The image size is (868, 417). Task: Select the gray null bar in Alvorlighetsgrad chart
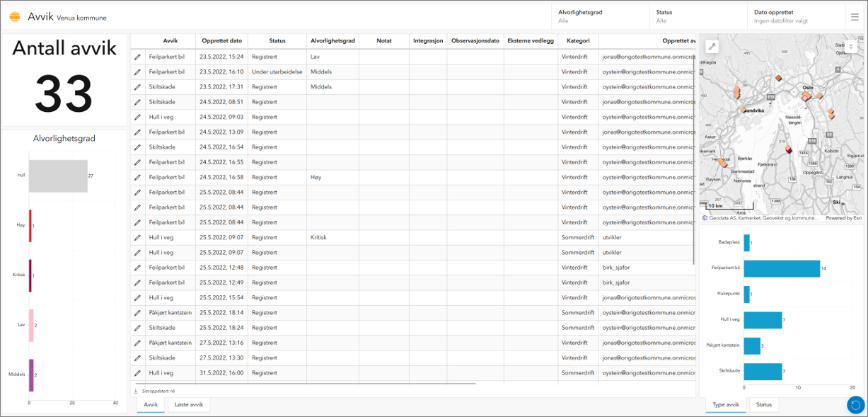58,175
